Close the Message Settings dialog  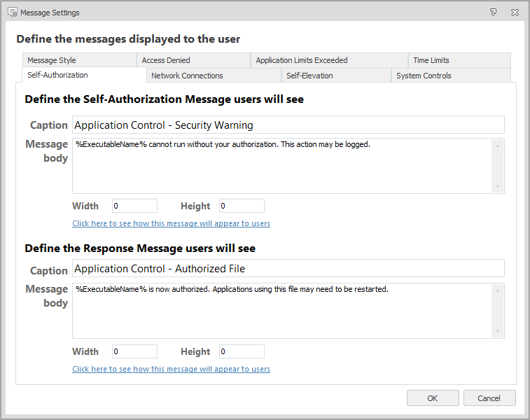point(515,12)
